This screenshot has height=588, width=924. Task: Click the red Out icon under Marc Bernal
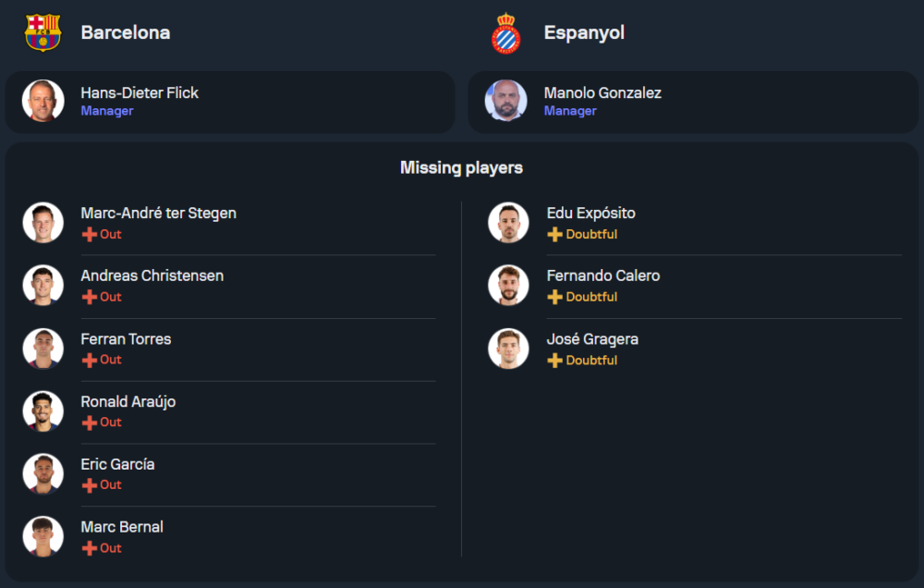pyautogui.click(x=90, y=548)
